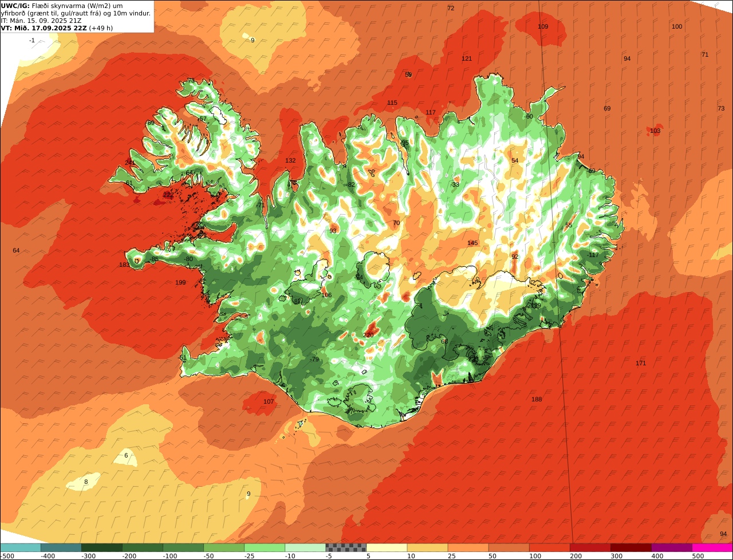Click the '-1' value in top-left corner

[32, 40]
